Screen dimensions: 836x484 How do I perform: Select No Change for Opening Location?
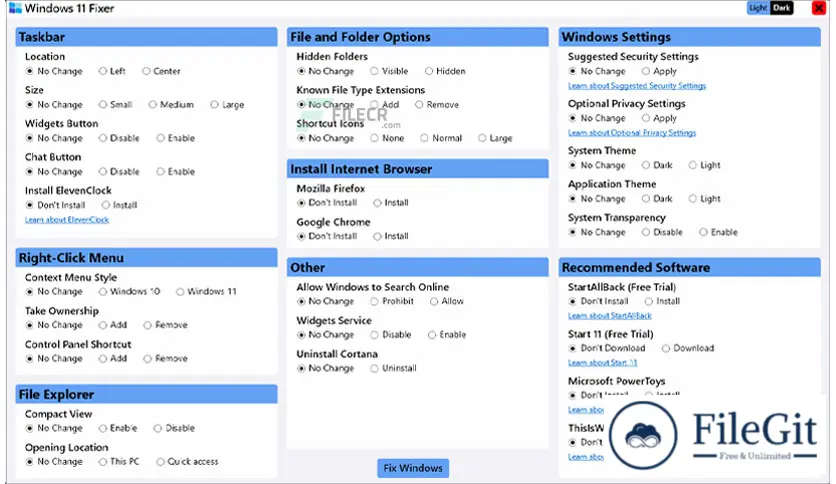pyautogui.click(x=54, y=462)
